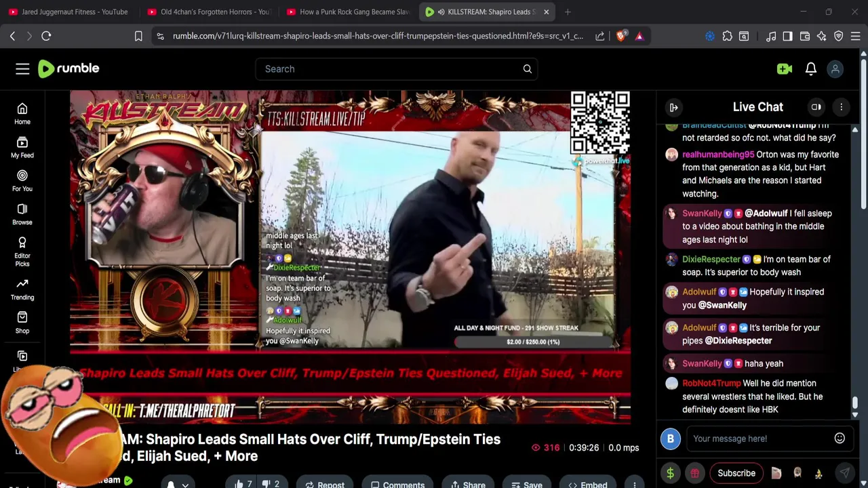Click the red gift subscription icon
Image resolution: width=868 pixels, height=488 pixels.
(x=694, y=473)
